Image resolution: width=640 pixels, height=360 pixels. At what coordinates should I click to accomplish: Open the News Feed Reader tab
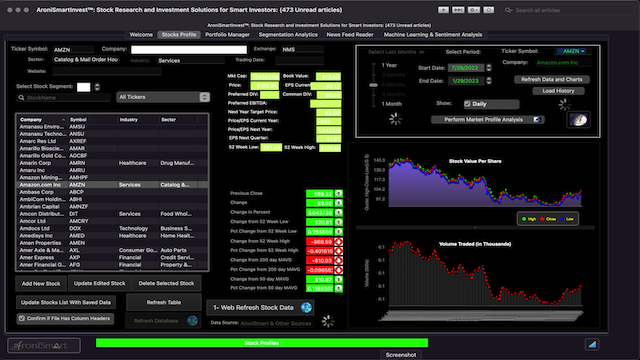coord(350,35)
